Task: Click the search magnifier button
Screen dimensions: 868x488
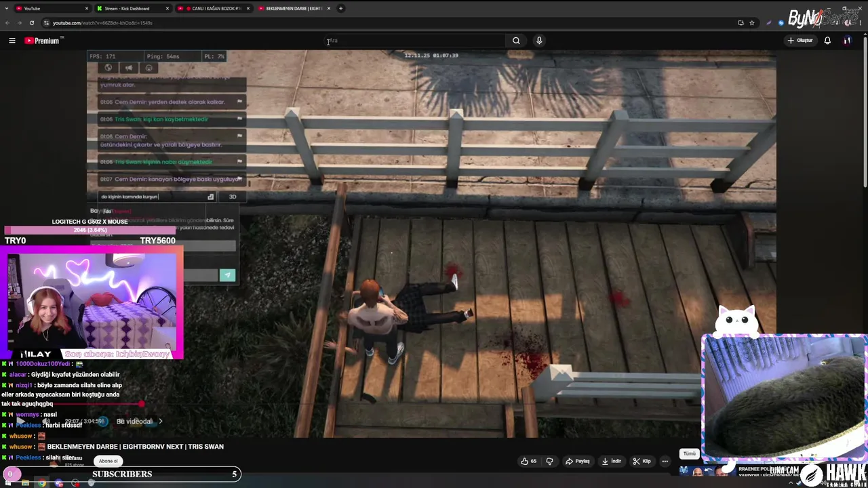Action: coord(516,41)
